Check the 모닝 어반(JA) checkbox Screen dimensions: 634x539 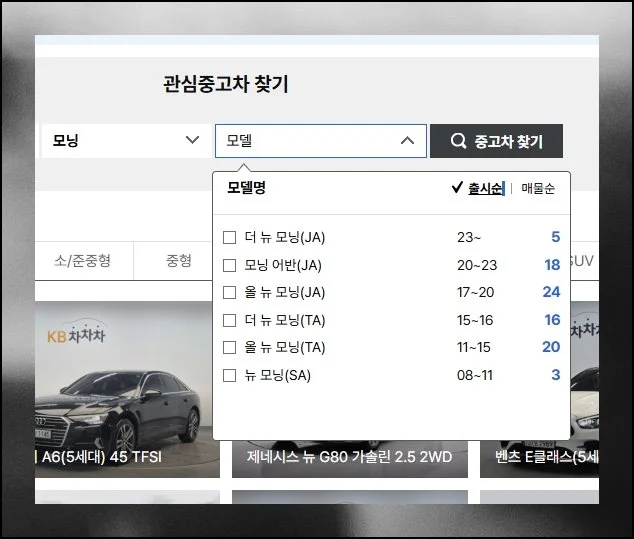tap(229, 265)
